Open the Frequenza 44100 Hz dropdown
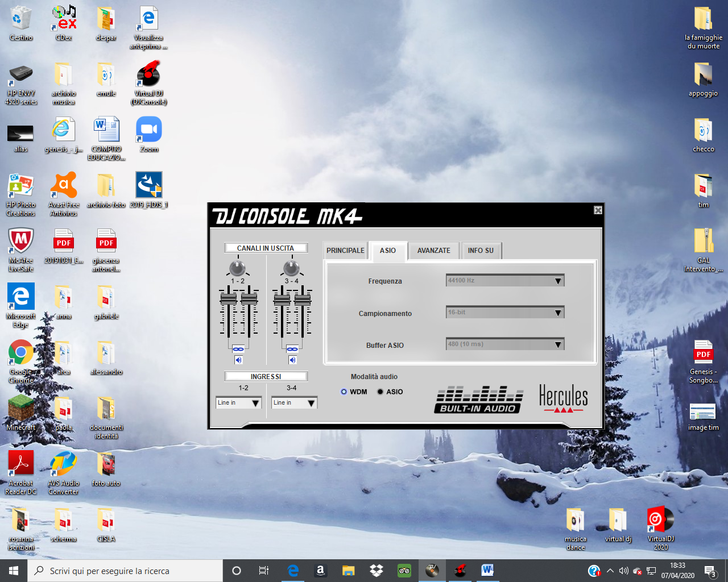This screenshot has width=728, height=582. tap(505, 281)
